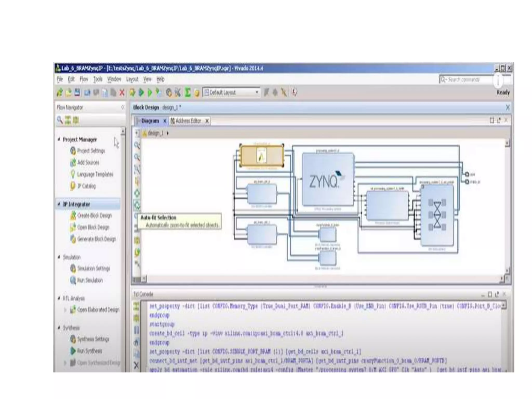Click the Flow Navigator search magnifier icon
This screenshot has height=399, width=532.
[60, 120]
